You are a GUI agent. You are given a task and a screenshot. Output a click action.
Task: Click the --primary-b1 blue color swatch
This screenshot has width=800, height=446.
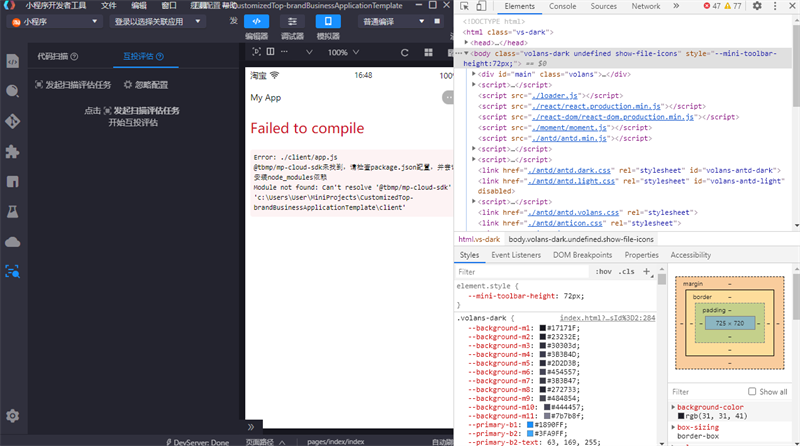(x=530, y=425)
